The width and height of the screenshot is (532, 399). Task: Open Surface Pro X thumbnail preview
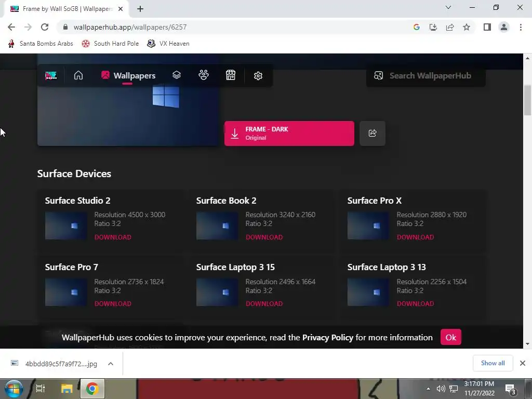[x=368, y=225]
